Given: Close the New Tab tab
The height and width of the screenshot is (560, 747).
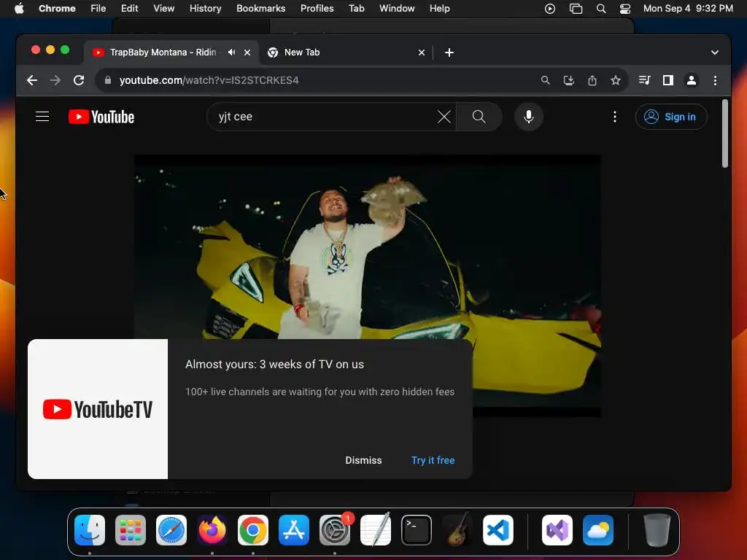Looking at the screenshot, I should 422,52.
